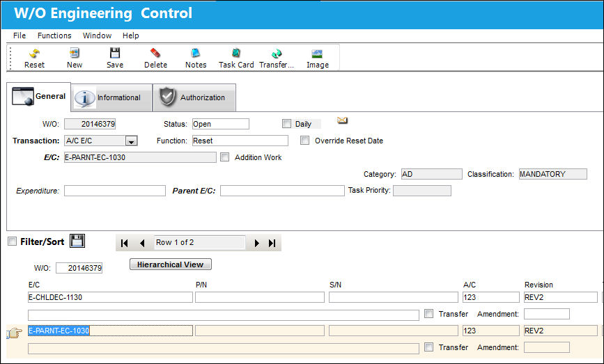Expand the Transaction dropdown arrow

tap(132, 141)
